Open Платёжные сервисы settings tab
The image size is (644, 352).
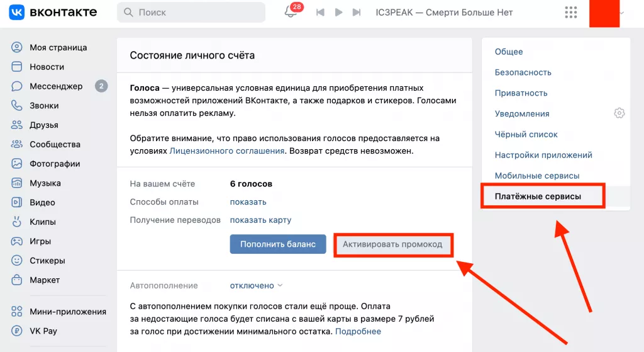click(538, 196)
